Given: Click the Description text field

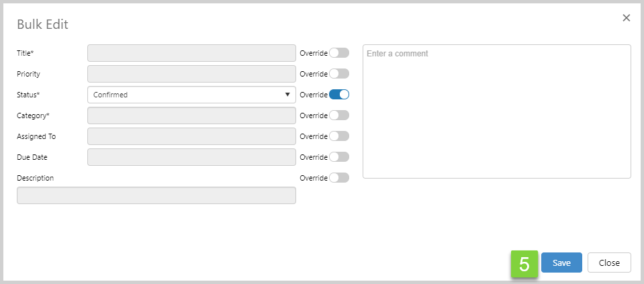Looking at the screenshot, I should pos(156,195).
